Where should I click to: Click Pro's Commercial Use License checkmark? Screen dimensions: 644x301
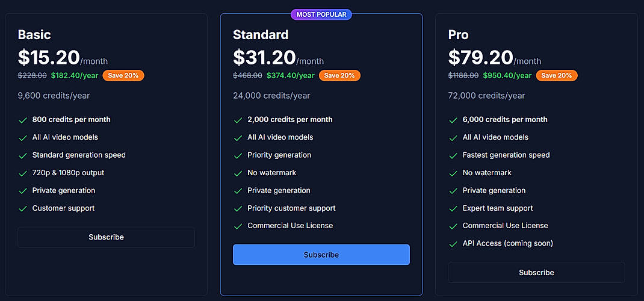coord(453,226)
